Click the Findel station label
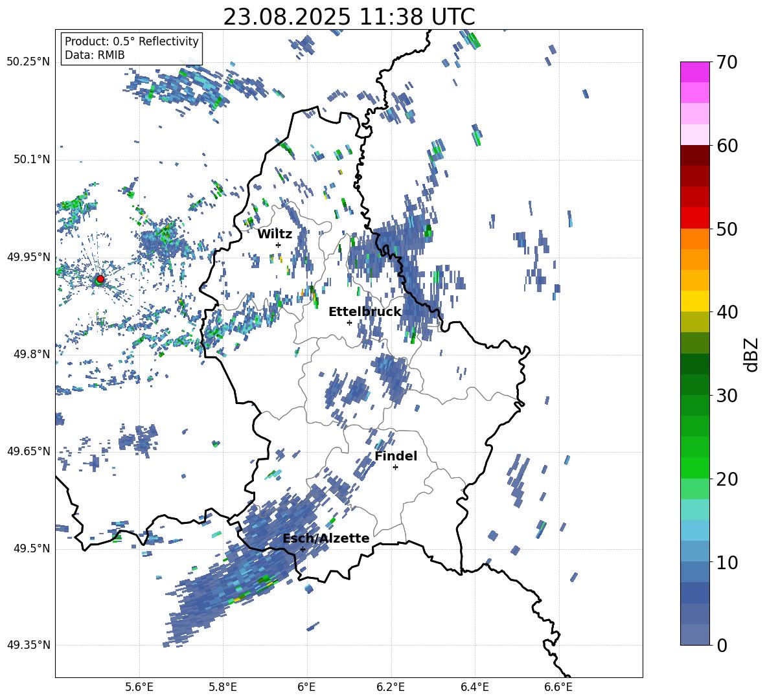The height and width of the screenshot is (700, 767). click(x=396, y=456)
